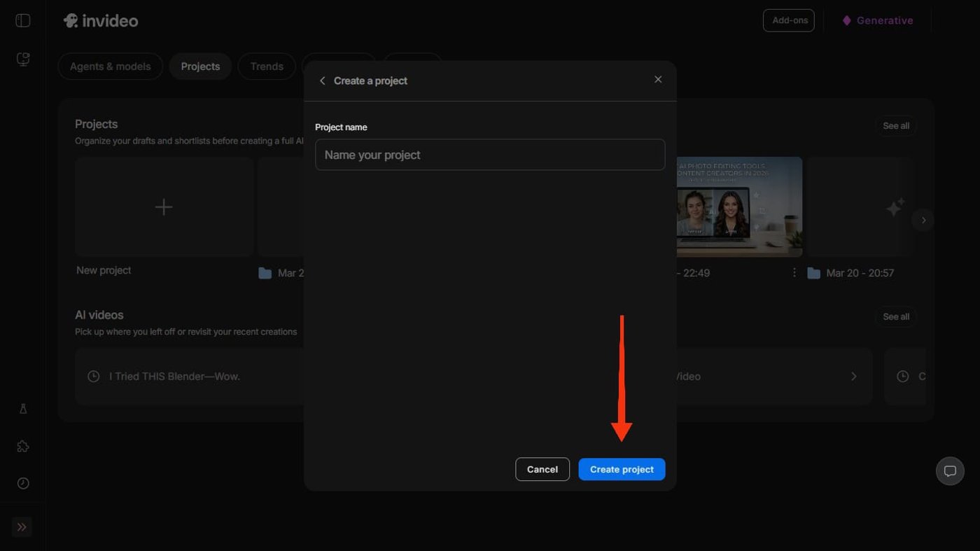The image size is (980, 551).
Task: Open the labs flask icon
Action: coord(23,409)
